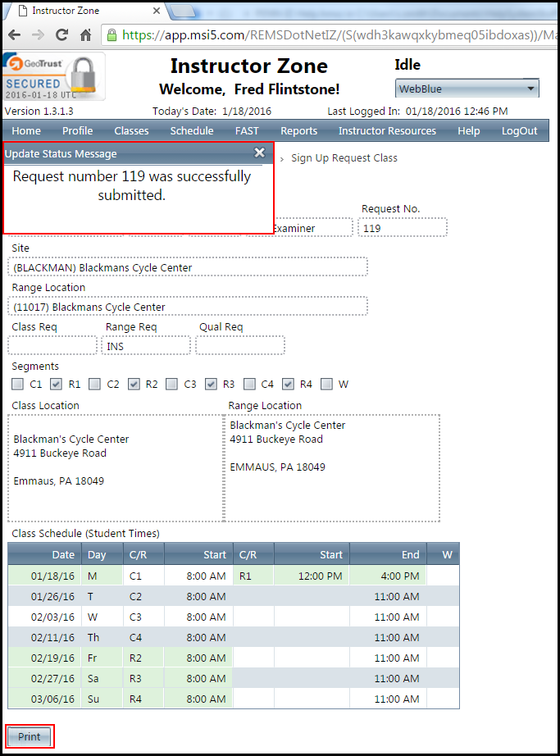Click the End column header
Image resolution: width=560 pixels, height=756 pixels.
(x=388, y=554)
